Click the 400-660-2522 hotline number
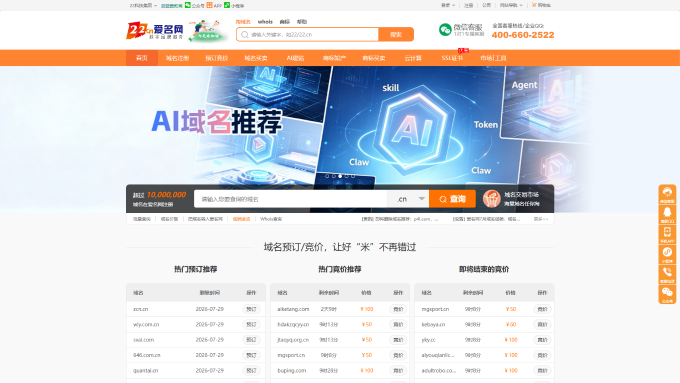Screen dimensions: 680x383 coord(523,35)
